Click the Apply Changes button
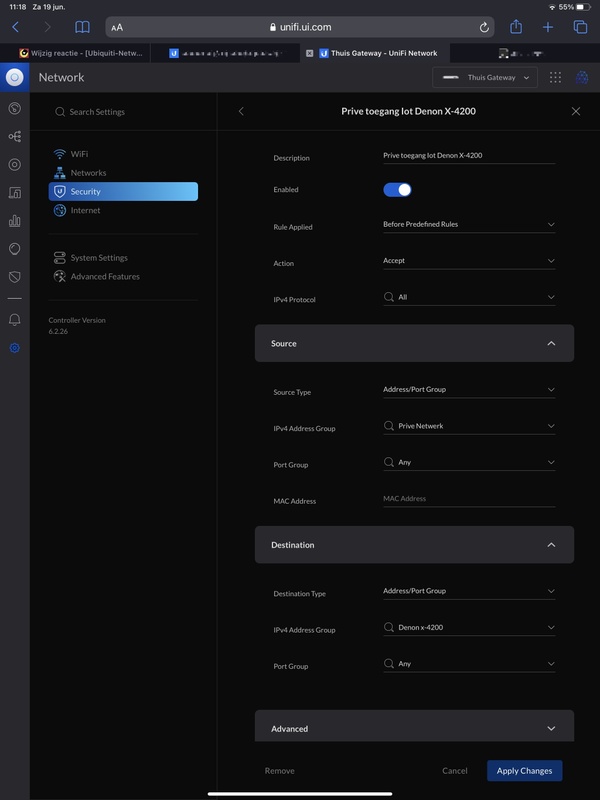Image resolution: width=600 pixels, height=800 pixels. click(x=524, y=770)
